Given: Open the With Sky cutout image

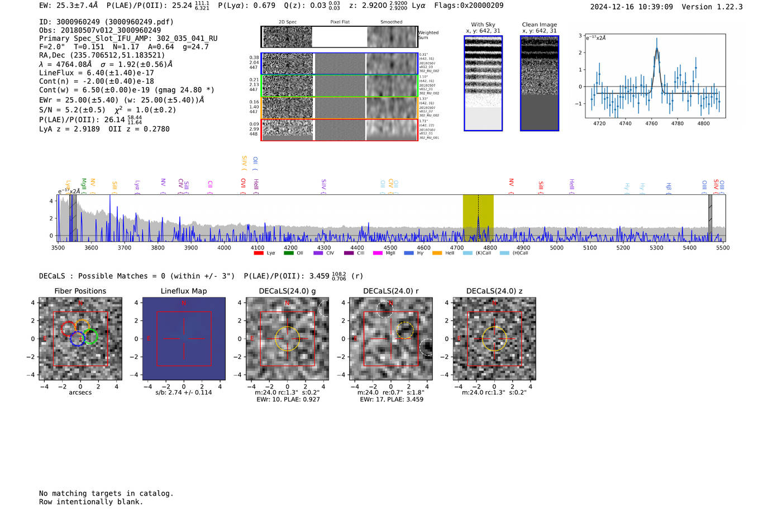Looking at the screenshot, I should click(x=483, y=83).
